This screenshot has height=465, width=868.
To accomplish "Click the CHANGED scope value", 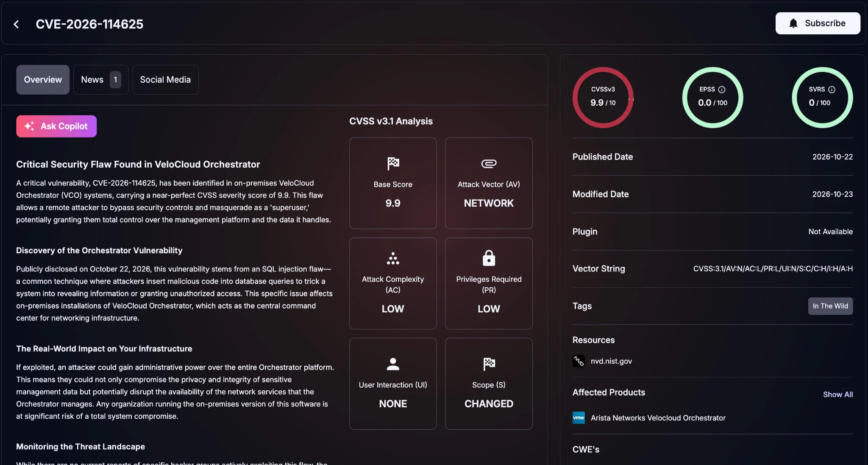I will coord(489,404).
